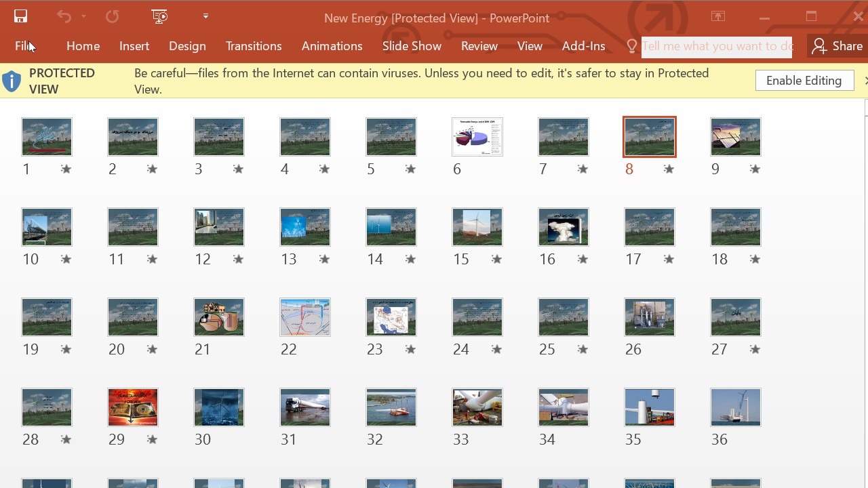Image resolution: width=868 pixels, height=488 pixels.
Task: Select slide 32 boat thumbnail
Action: point(391,407)
